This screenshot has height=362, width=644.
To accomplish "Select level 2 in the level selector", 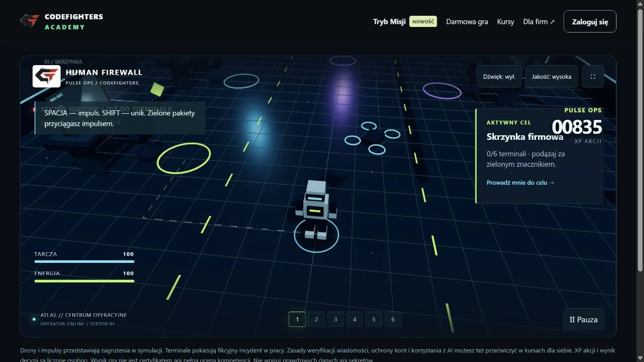I will tap(316, 319).
